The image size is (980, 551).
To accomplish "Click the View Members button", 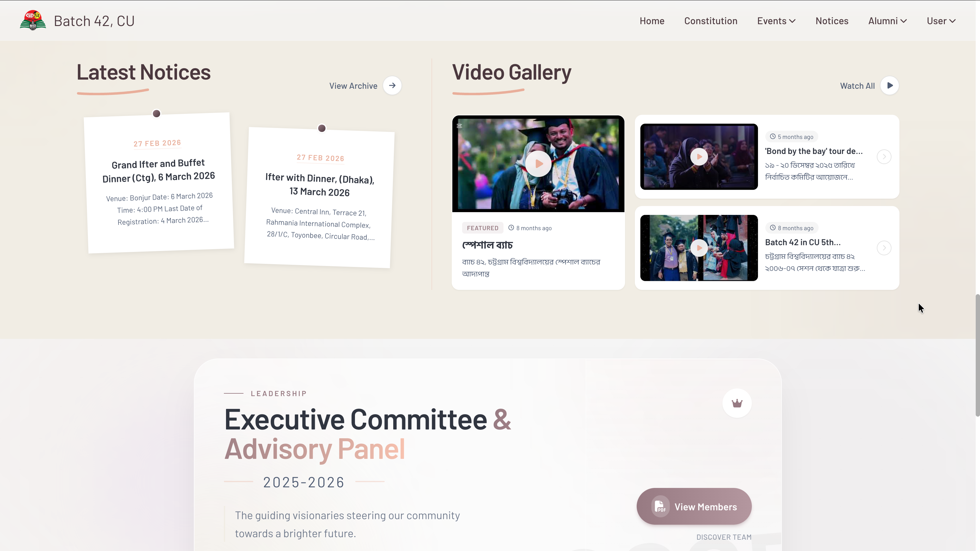I will pyautogui.click(x=694, y=507).
